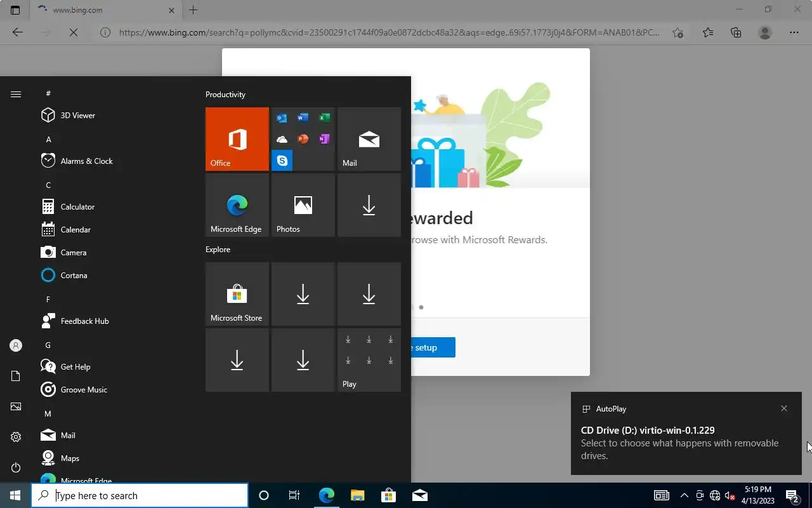Open the Play folder tile
Image resolution: width=812 pixels, height=508 pixels.
click(369, 360)
